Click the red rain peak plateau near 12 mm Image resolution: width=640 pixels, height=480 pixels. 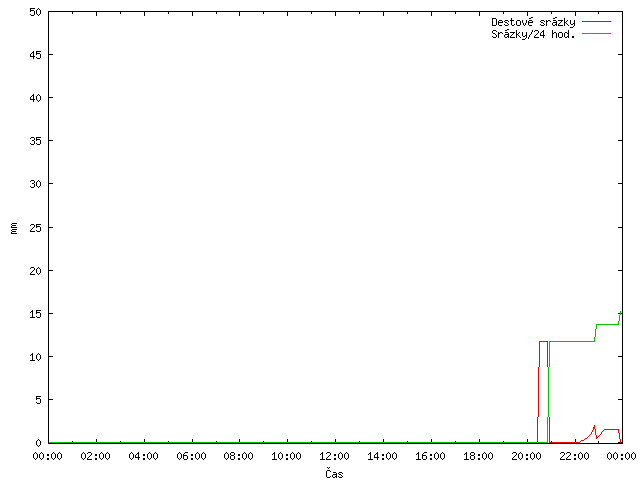[543, 342]
